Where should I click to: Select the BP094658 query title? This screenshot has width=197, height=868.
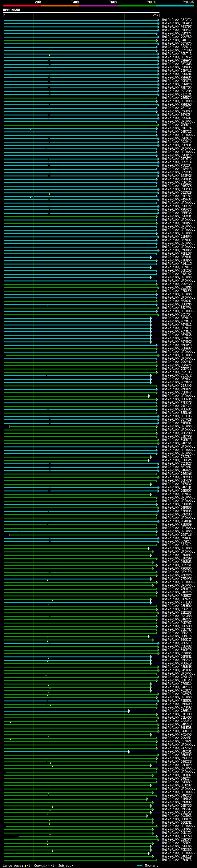(x=11, y=10)
